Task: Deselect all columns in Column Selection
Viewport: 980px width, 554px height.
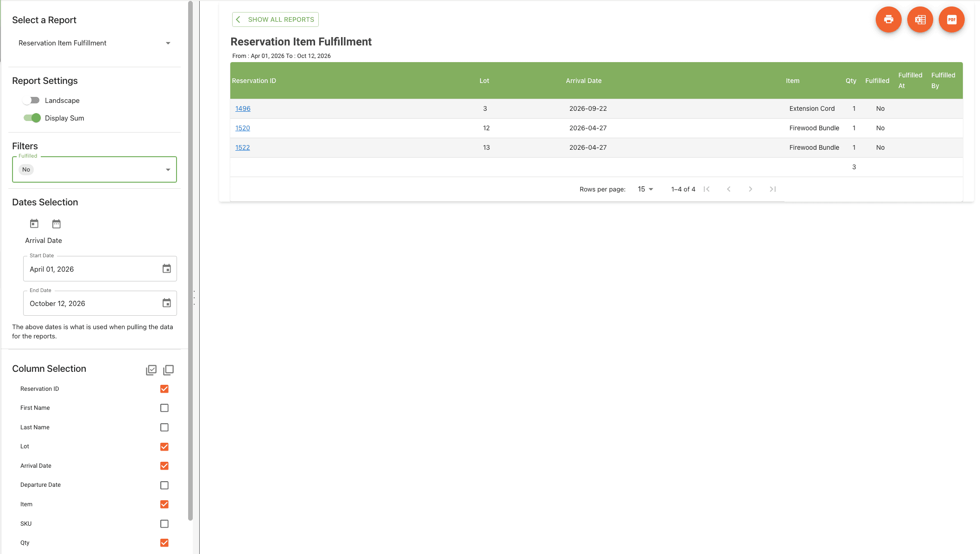Action: (169, 369)
